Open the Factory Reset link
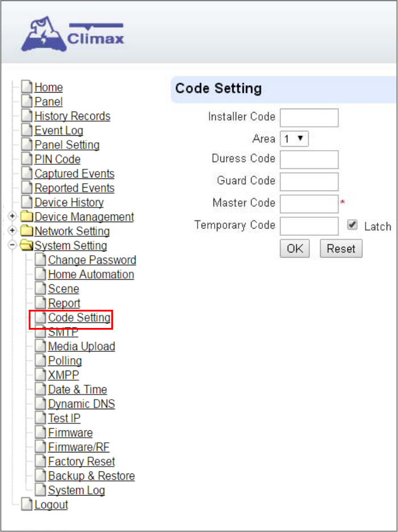Image resolution: width=398 pixels, height=532 pixels. 82,462
